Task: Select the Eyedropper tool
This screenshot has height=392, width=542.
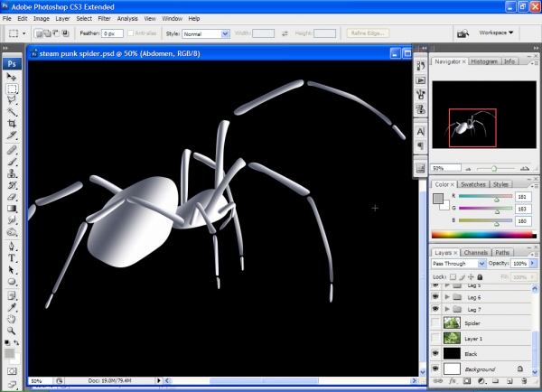Action: click(12, 307)
